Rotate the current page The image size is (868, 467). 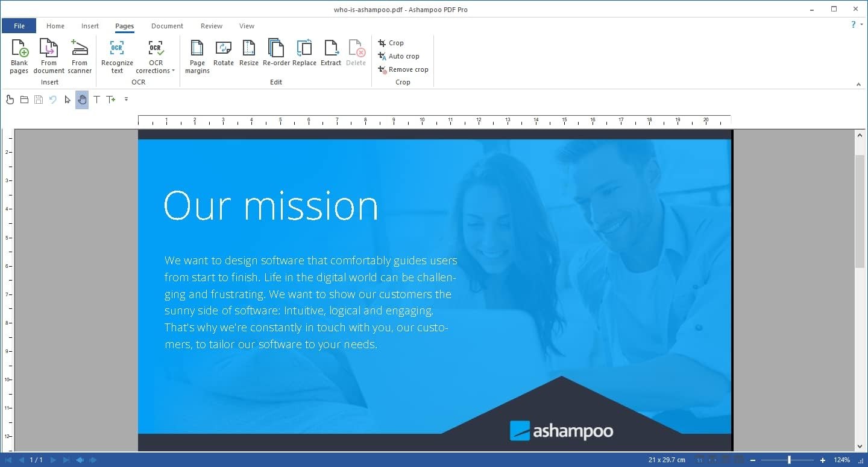[224, 53]
